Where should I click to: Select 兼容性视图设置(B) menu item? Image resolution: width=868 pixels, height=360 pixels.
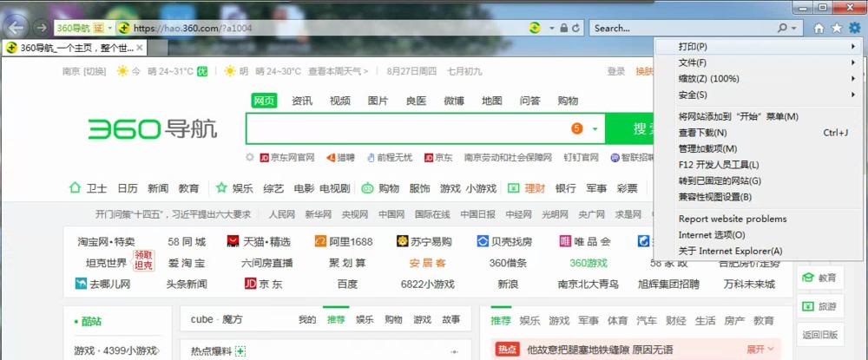click(758, 197)
